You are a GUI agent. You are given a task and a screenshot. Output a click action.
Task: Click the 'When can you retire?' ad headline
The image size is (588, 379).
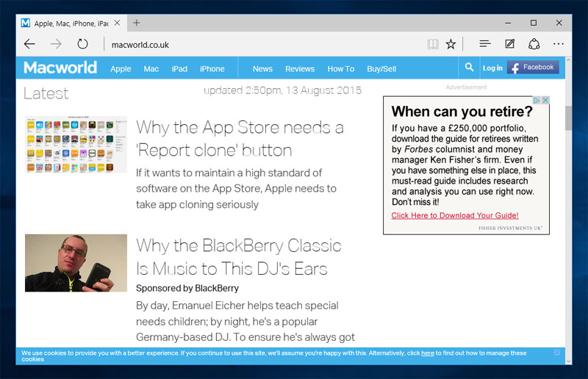462,112
